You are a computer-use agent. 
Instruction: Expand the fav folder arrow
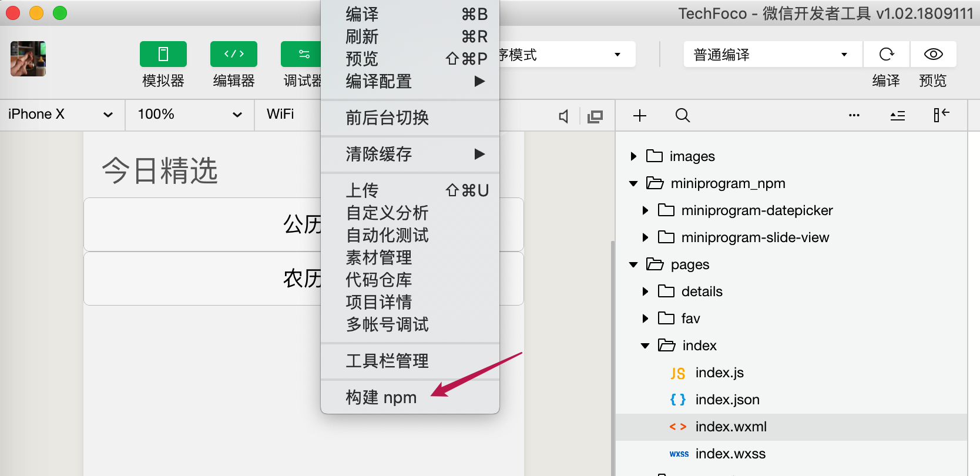pyautogui.click(x=645, y=319)
